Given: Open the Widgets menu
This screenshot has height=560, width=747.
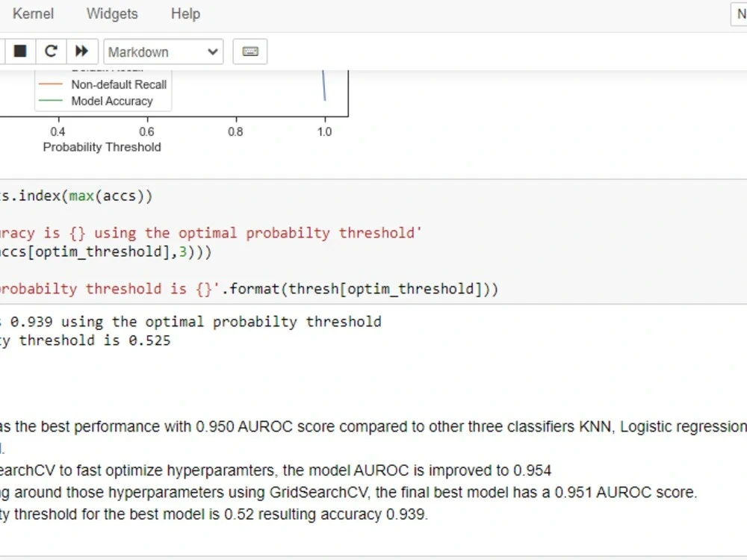Looking at the screenshot, I should coord(112,13).
